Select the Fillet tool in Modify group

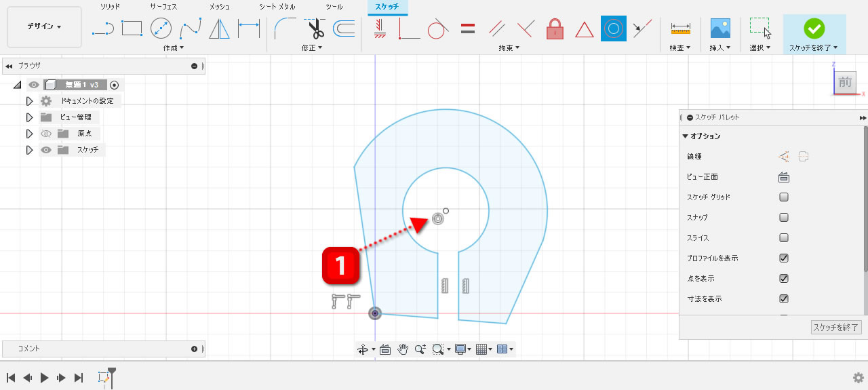(x=284, y=29)
